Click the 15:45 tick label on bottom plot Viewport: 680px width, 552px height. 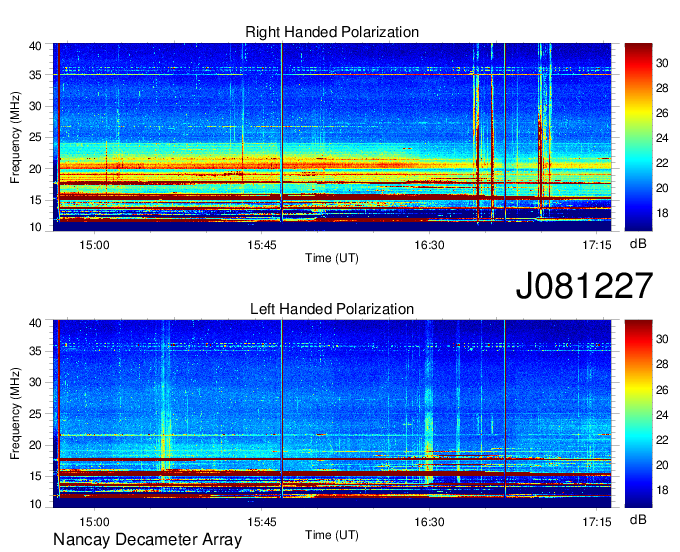point(262,522)
